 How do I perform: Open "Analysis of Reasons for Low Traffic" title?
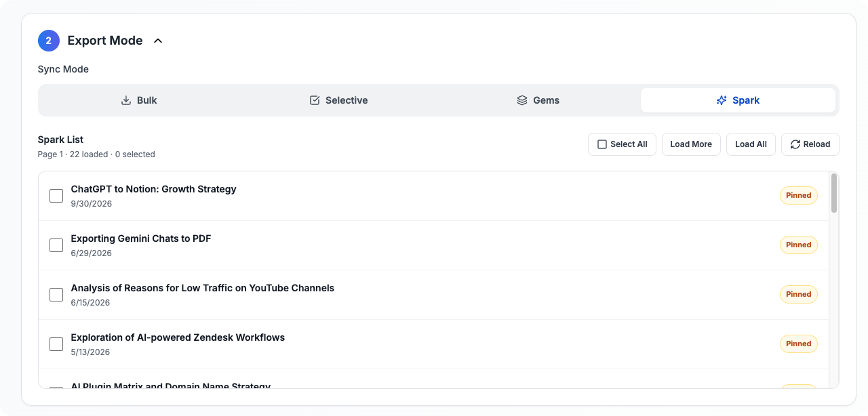(203, 288)
